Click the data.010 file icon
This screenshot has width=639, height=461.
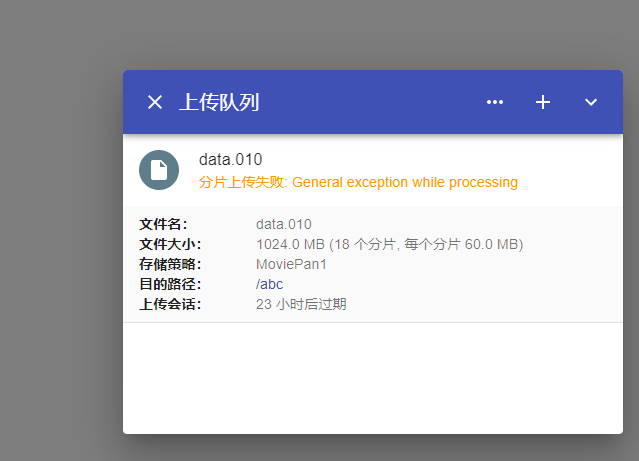pyautogui.click(x=159, y=170)
